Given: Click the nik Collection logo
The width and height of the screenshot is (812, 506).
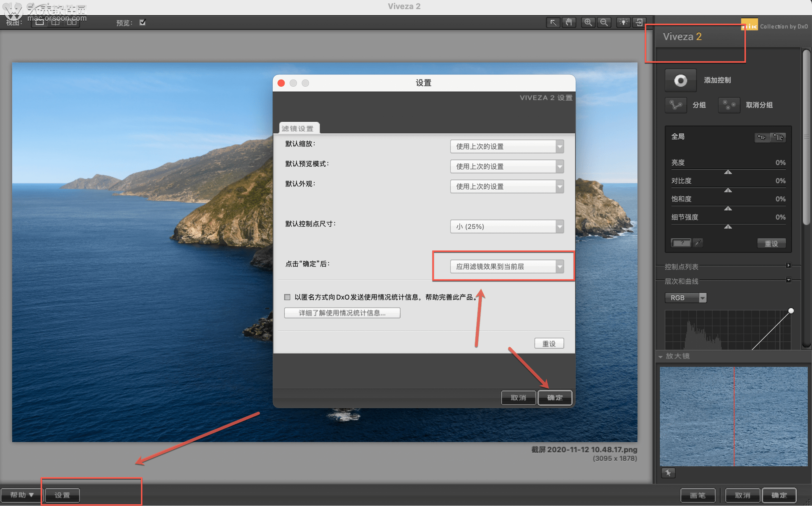Looking at the screenshot, I should 749,25.
